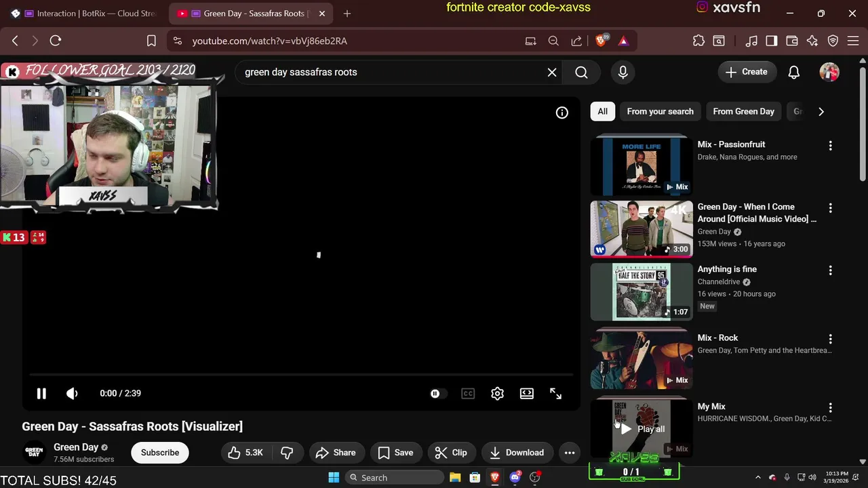Image resolution: width=868 pixels, height=488 pixels.
Task: Open more actions ellipsis under video
Action: tap(570, 453)
